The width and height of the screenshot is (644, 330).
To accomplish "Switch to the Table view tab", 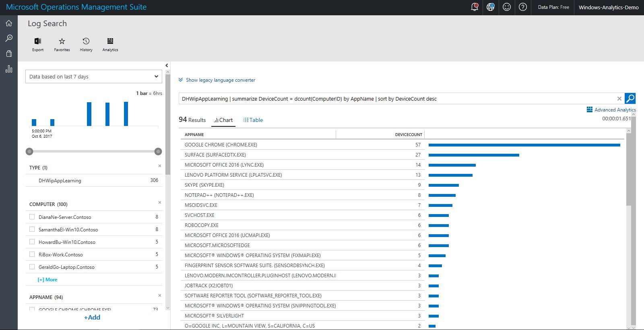I will 253,120.
